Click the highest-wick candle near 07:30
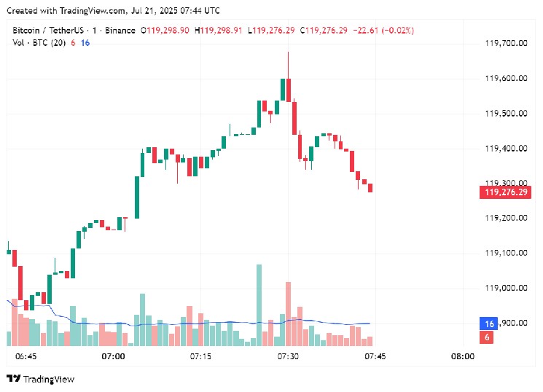The width and height of the screenshot is (543, 392). point(288,87)
